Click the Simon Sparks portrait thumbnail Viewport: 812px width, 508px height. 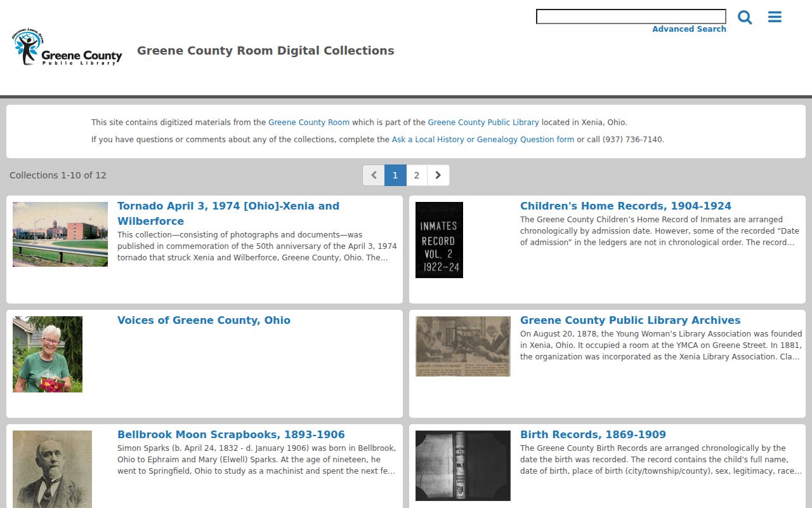(x=52, y=469)
